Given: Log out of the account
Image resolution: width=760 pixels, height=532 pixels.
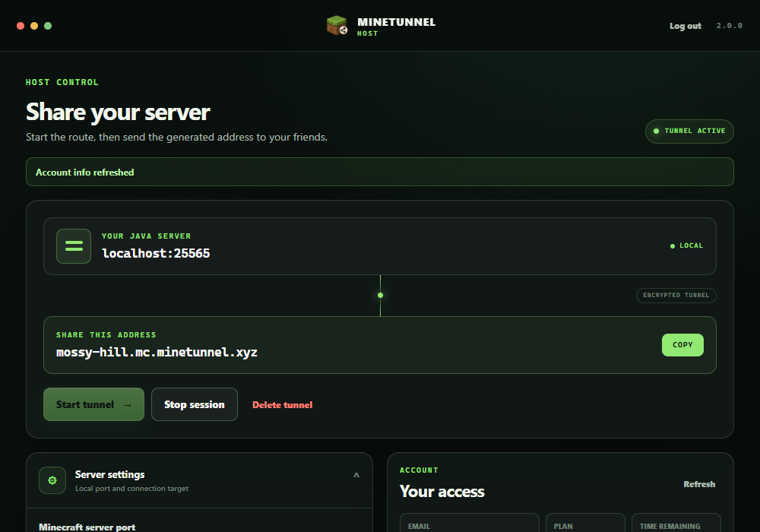Looking at the screenshot, I should coord(686,26).
